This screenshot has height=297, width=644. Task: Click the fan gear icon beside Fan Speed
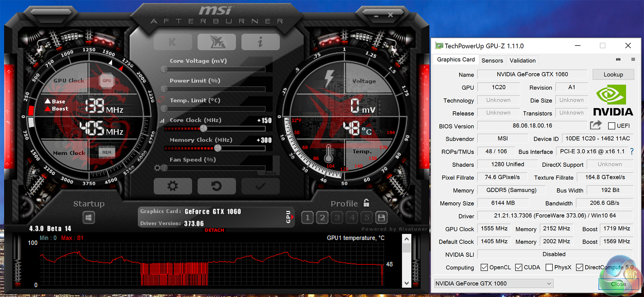pyautogui.click(x=157, y=168)
